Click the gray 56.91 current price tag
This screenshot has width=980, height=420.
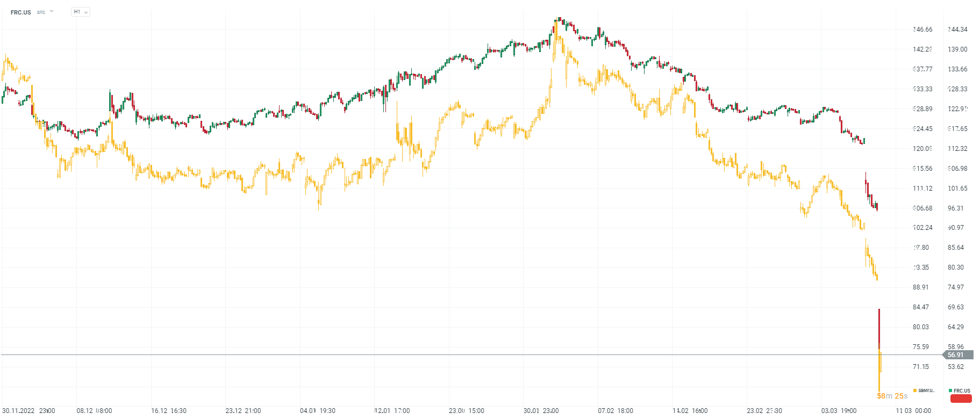(957, 355)
